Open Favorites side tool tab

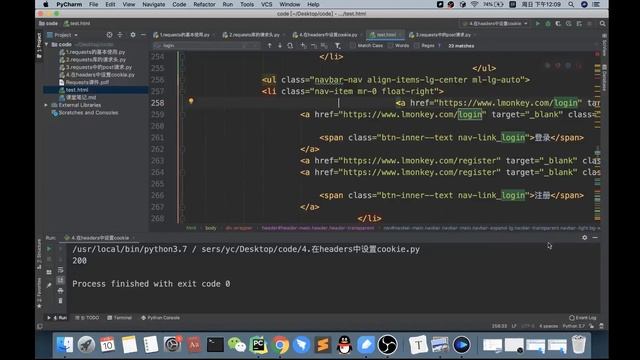[x=39, y=292]
